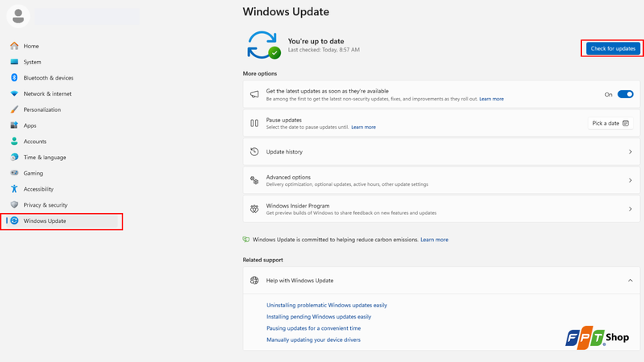
Task: Open Time & language settings label
Action: (45, 157)
